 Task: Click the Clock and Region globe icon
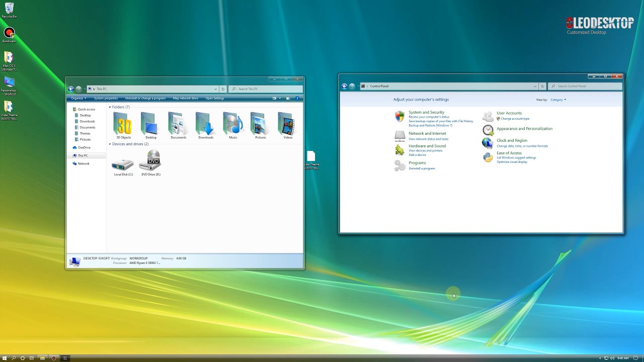[x=488, y=143]
